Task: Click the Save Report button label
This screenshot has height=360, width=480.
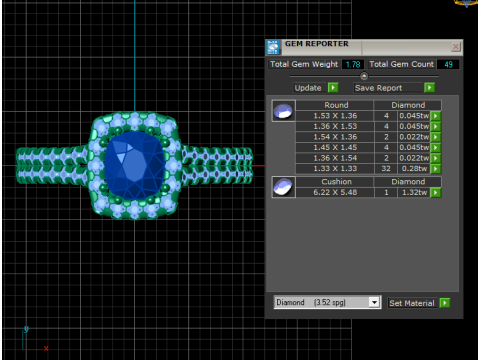Action: 378,88
